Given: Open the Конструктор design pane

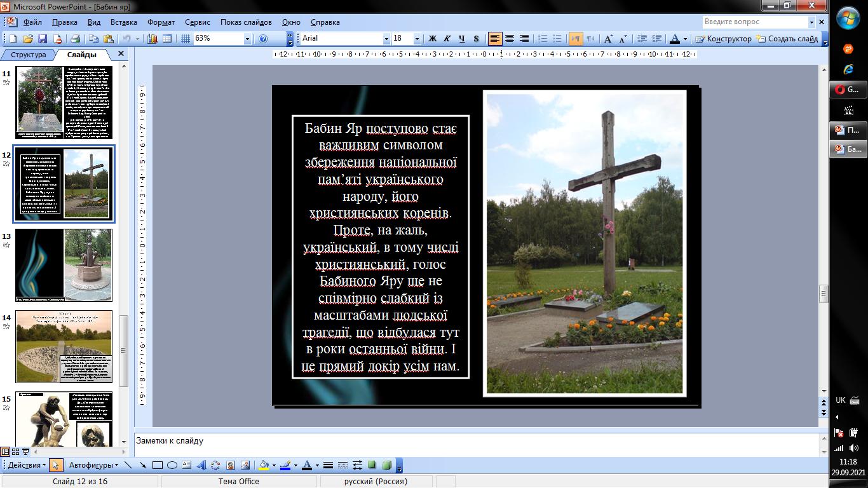Looking at the screenshot, I should pyautogui.click(x=723, y=39).
